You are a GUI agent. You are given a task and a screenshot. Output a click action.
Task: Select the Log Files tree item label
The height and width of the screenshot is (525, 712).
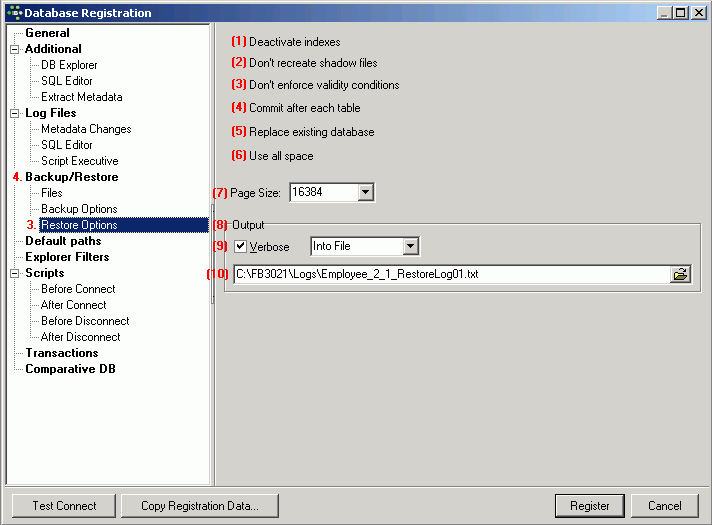(x=50, y=113)
